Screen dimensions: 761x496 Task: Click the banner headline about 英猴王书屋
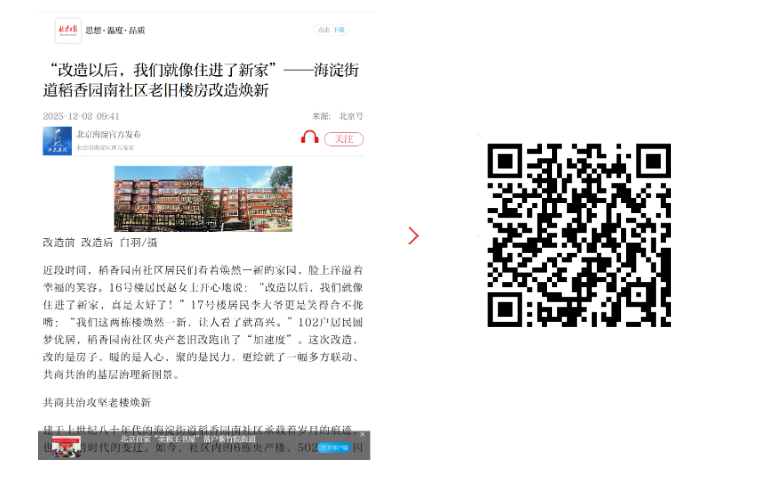point(188,439)
